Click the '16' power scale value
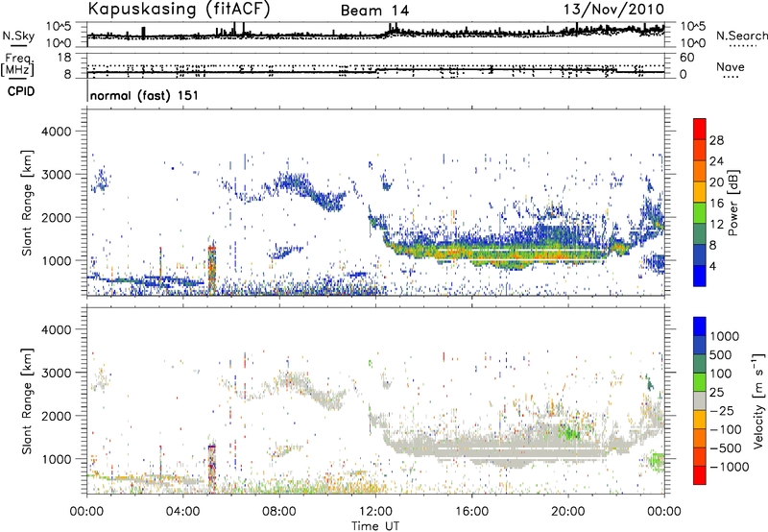The width and height of the screenshot is (768, 532). point(716,204)
